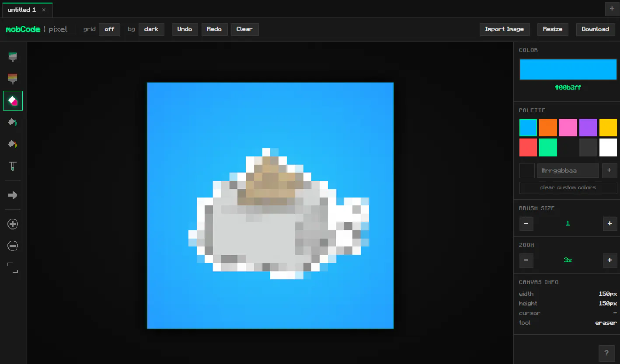620x364 pixels.
Task: Pick the yellow palette swatch
Action: pos(608,128)
